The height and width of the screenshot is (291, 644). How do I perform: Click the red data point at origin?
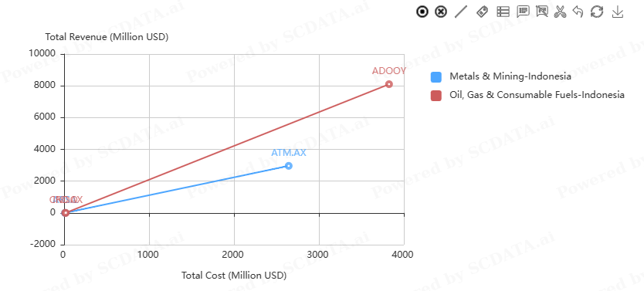(66, 212)
